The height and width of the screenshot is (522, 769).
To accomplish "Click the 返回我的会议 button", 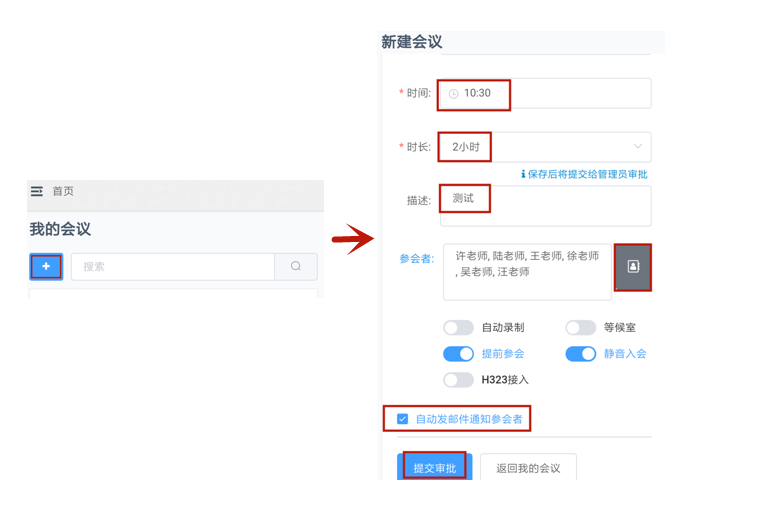I will pyautogui.click(x=528, y=467).
